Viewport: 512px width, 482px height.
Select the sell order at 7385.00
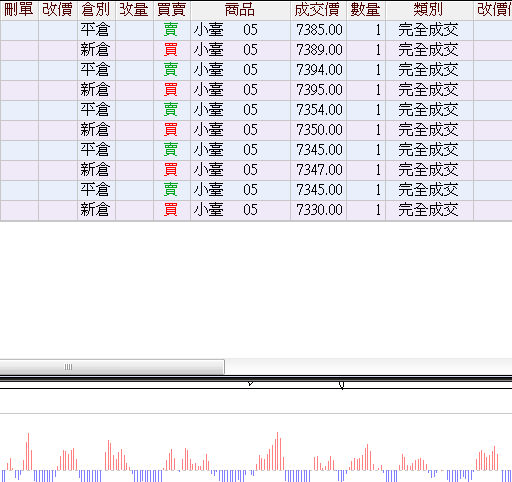point(256,30)
